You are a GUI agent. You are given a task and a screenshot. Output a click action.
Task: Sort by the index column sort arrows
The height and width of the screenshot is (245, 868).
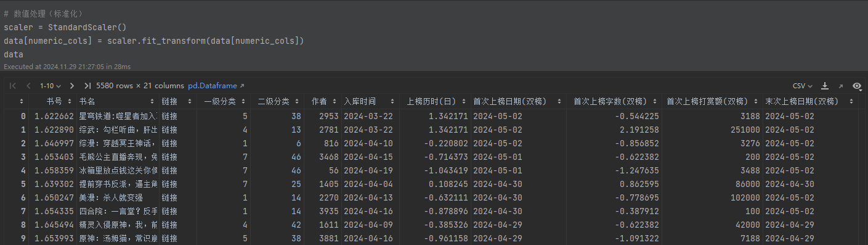[22, 101]
